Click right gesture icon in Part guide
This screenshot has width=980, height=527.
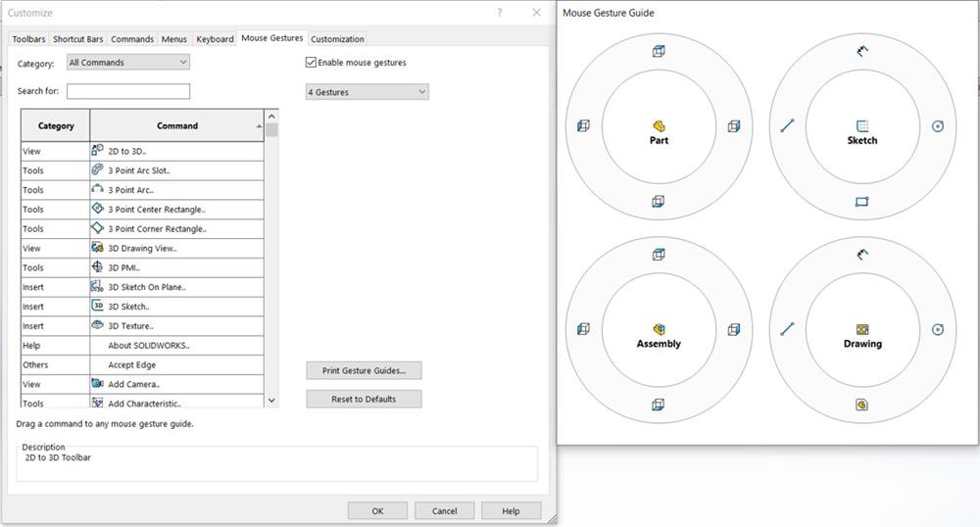coord(734,126)
